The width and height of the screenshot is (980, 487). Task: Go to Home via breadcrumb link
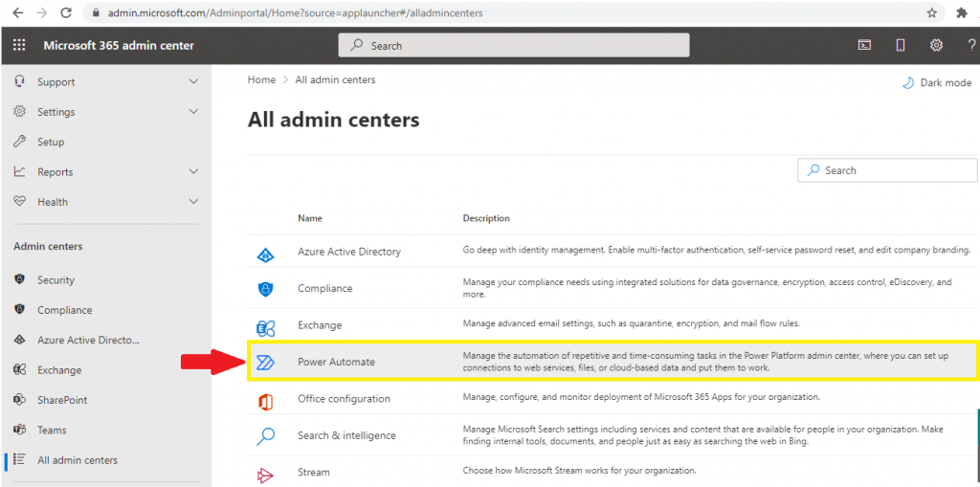pos(261,80)
